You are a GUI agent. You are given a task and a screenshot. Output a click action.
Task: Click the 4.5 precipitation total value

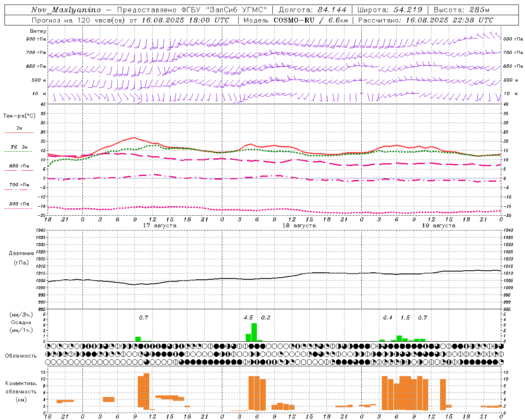[x=248, y=317]
